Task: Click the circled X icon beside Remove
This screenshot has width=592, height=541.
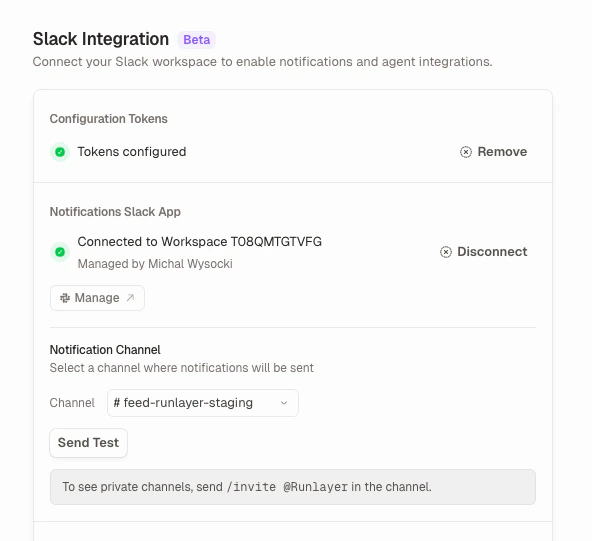Action: 466,152
